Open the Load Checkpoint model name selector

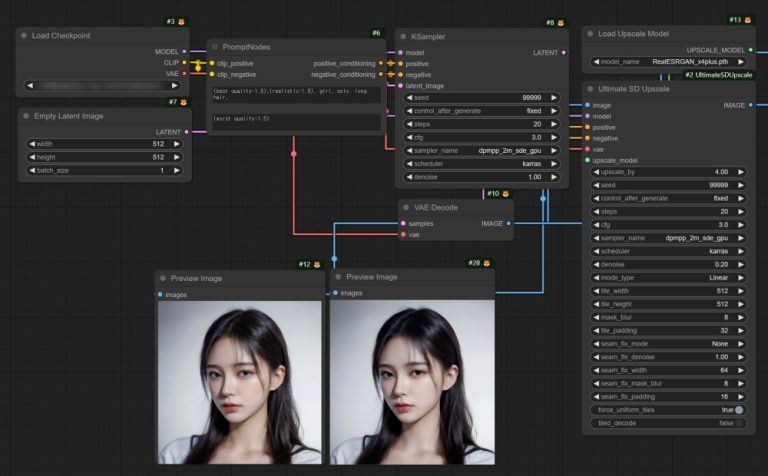tap(102, 86)
